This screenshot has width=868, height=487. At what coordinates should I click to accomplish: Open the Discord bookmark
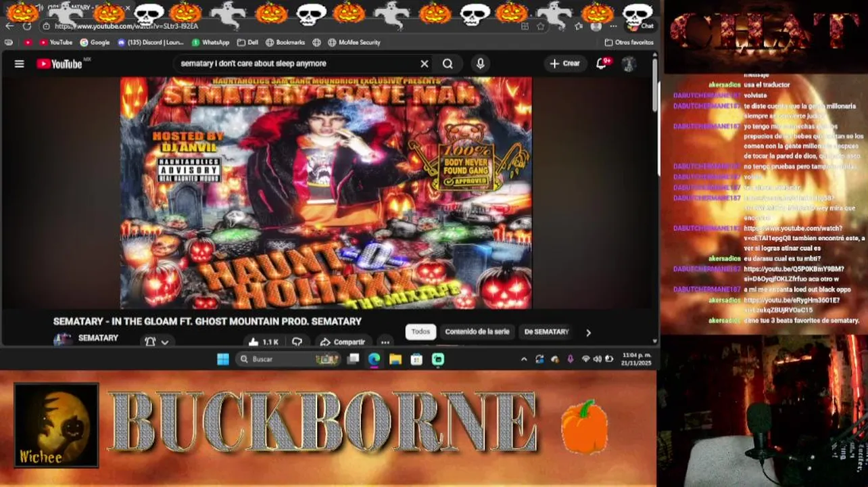point(150,42)
